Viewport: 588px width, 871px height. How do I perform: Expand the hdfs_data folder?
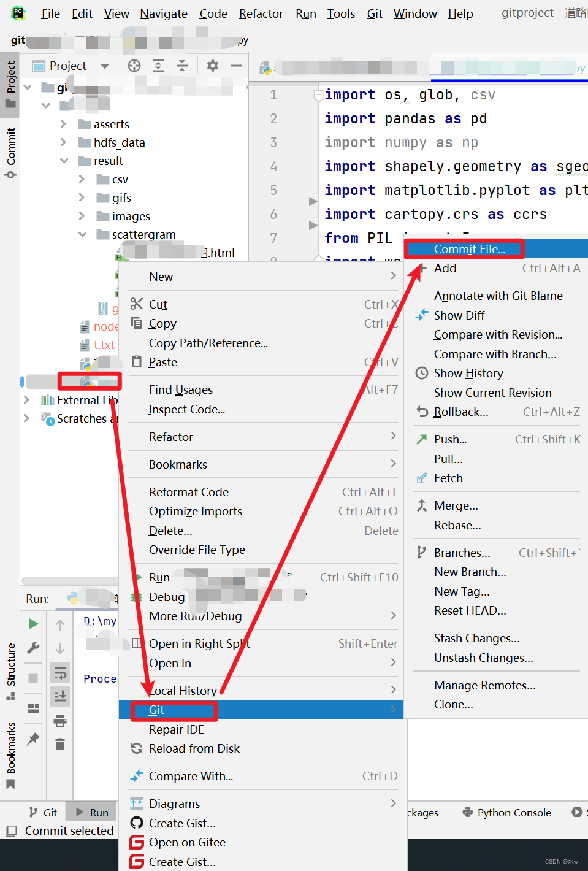click(x=64, y=142)
